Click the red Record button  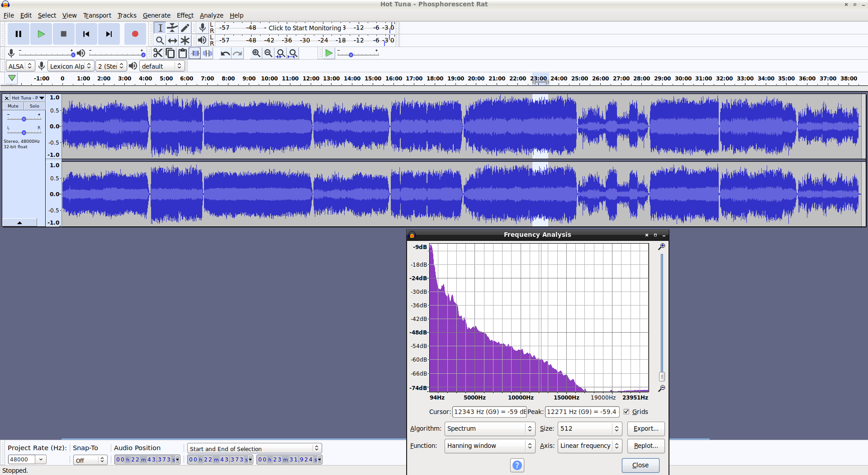pyautogui.click(x=135, y=34)
